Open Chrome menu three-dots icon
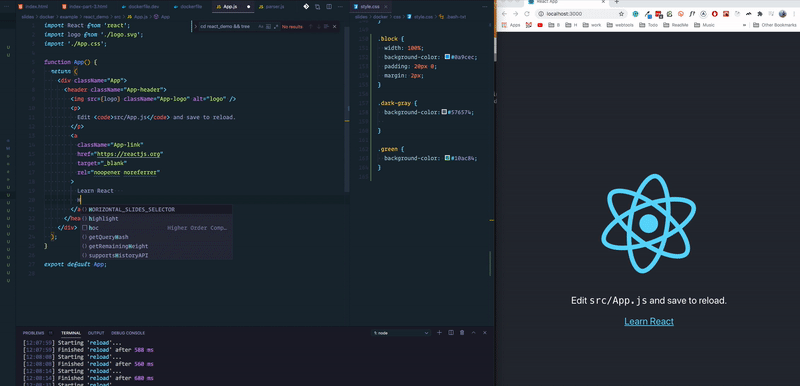This screenshot has width=800, height=386. click(x=793, y=14)
